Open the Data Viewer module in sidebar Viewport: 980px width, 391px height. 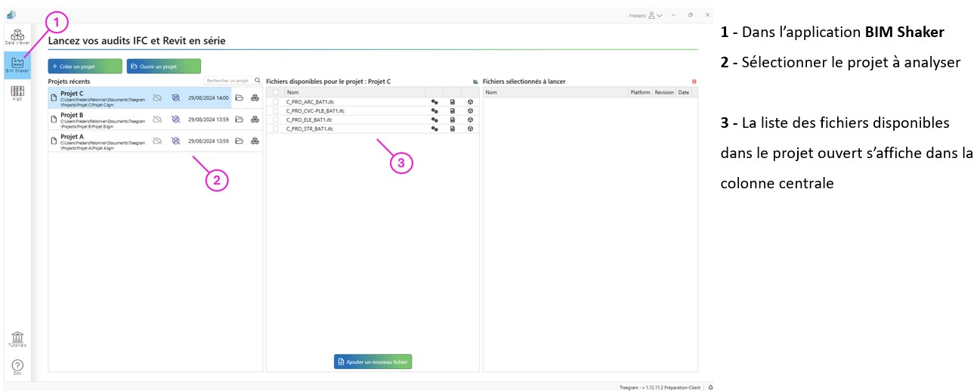(x=17, y=37)
